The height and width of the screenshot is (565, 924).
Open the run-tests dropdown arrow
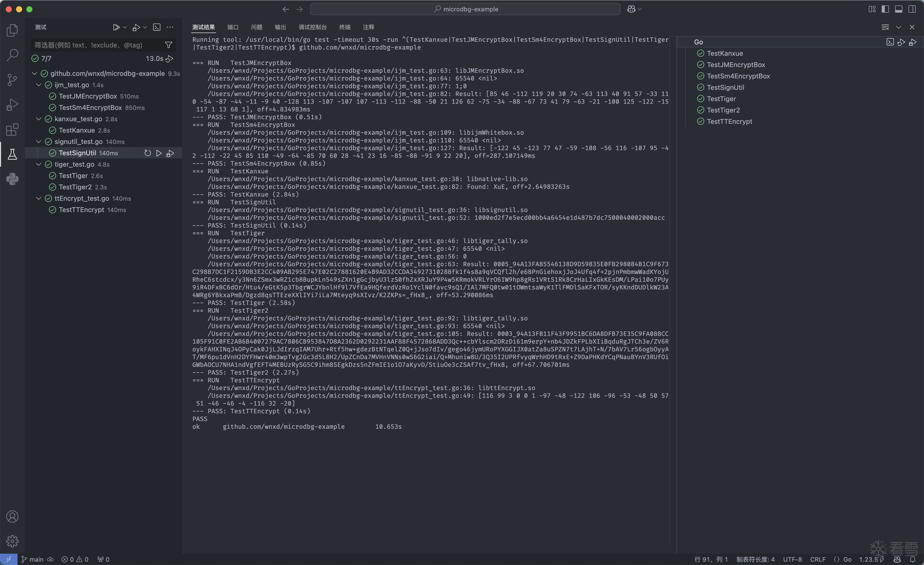(125, 27)
